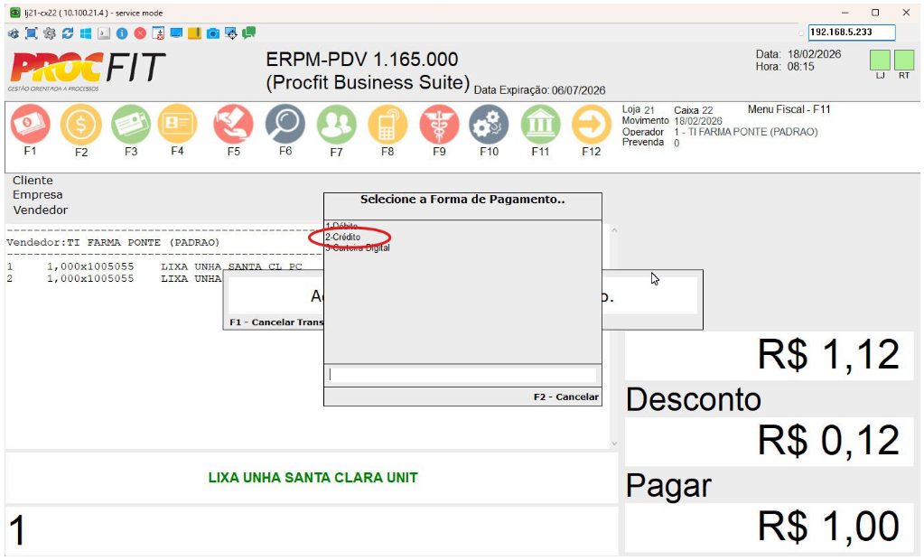Click the F7 customers people icon
Viewport: 924px width, 560px height.
336,125
